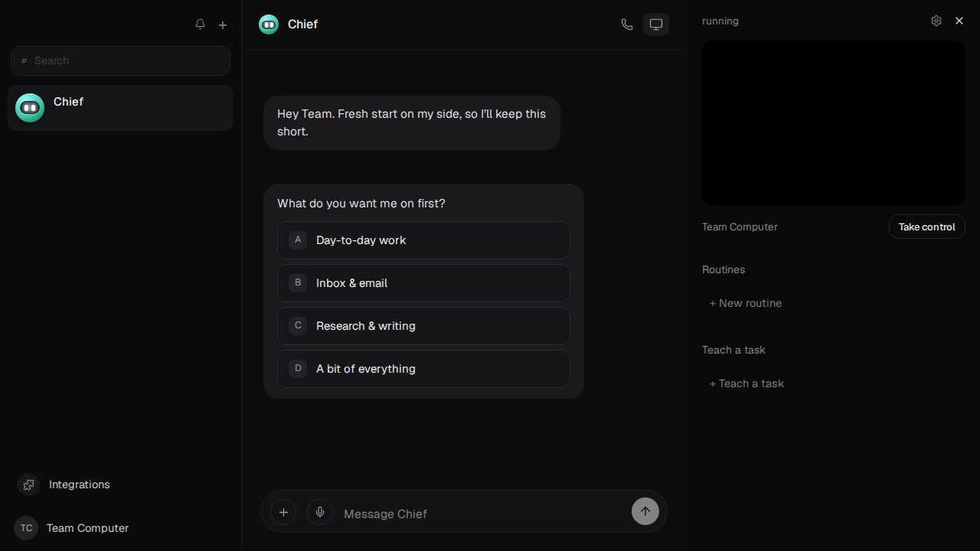Image resolution: width=980 pixels, height=551 pixels.
Task: Close the running computer panel
Action: 959,21
